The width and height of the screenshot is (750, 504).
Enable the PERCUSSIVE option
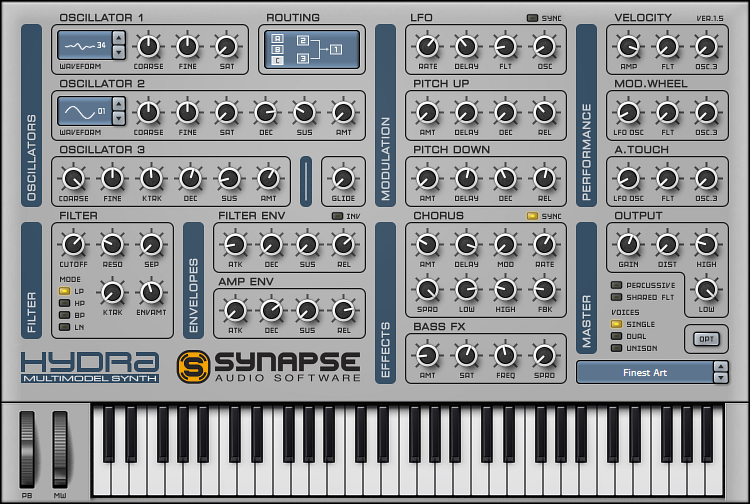pyautogui.click(x=617, y=285)
